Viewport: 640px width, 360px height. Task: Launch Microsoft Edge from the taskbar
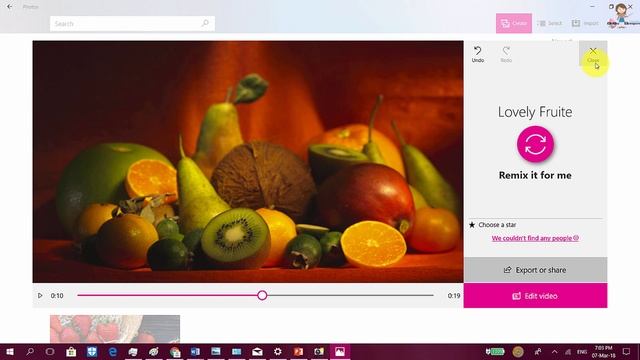click(113, 351)
